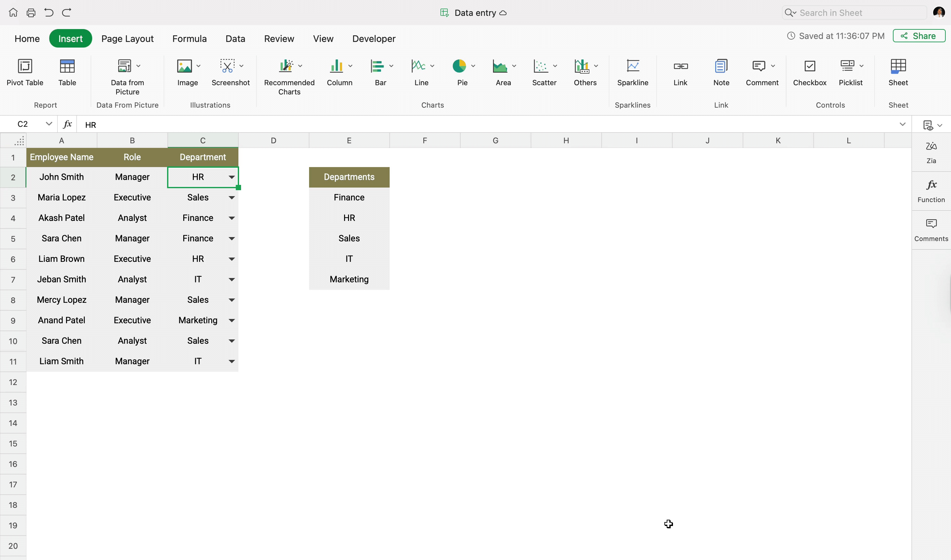Click the green Share button
Screen dimensions: 951x560
click(x=919, y=36)
